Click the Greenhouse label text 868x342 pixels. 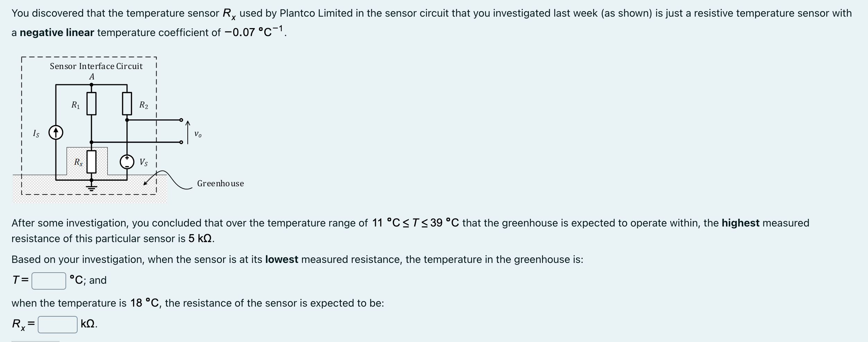tap(221, 184)
